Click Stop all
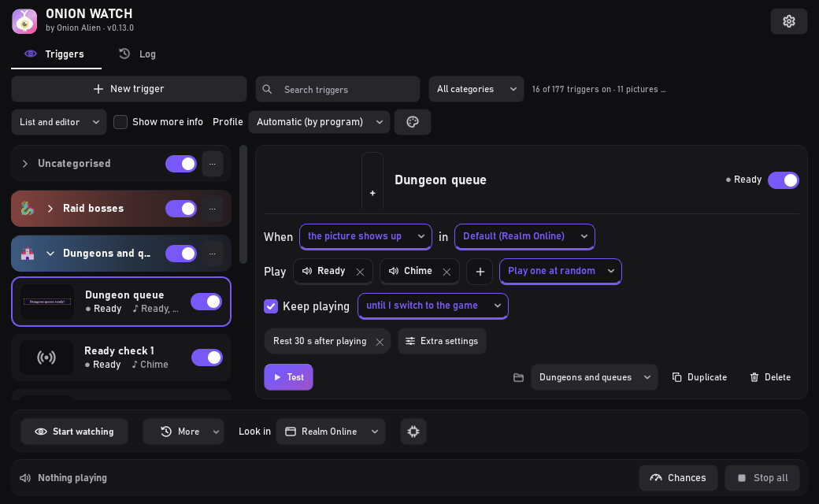 (x=762, y=478)
